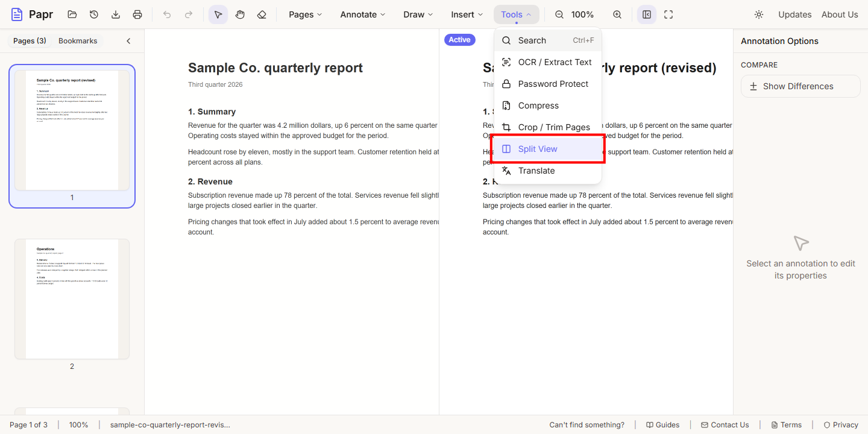The image size is (868, 434).
Task: Click the Papr logo icon
Action: tap(17, 14)
